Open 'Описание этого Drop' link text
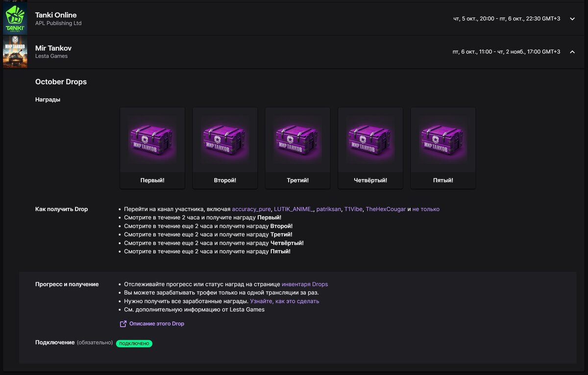Screen dimensions: 588x375 157,324
